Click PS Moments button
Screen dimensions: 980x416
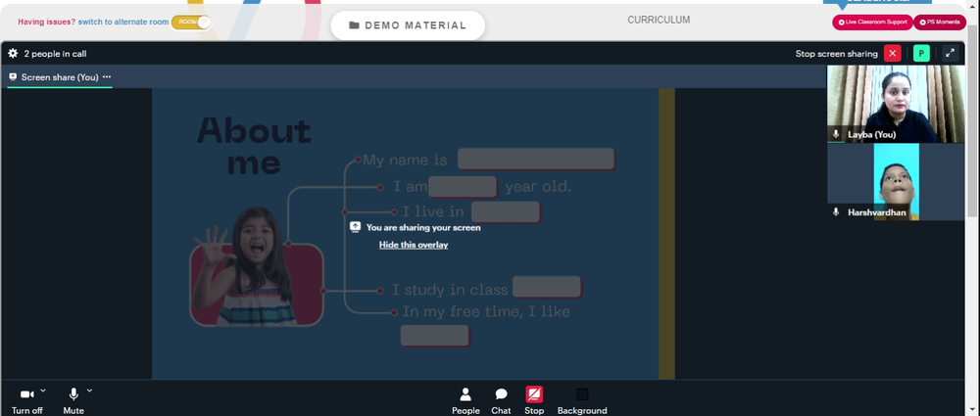click(940, 22)
